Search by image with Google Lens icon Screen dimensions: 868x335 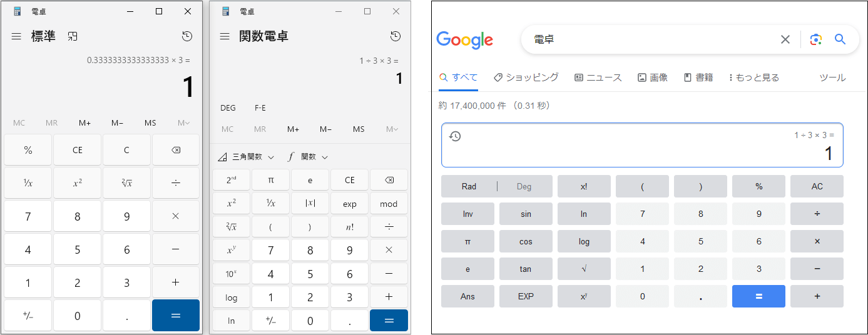[x=815, y=39]
